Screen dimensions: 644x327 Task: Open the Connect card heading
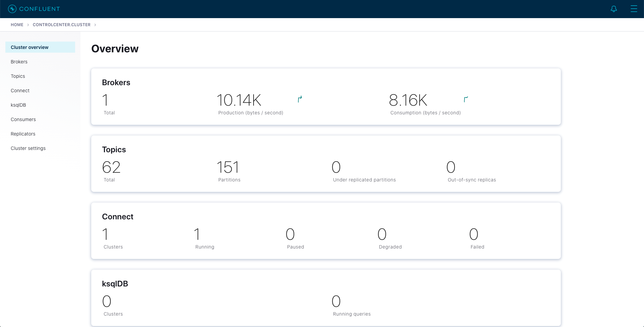tap(118, 217)
